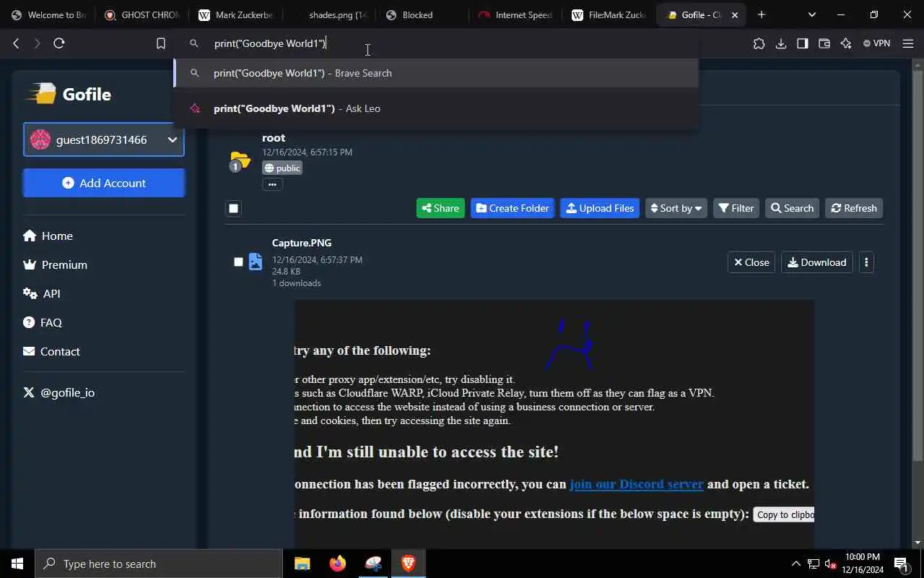
Task: Click the public visibility badge
Action: [282, 168]
